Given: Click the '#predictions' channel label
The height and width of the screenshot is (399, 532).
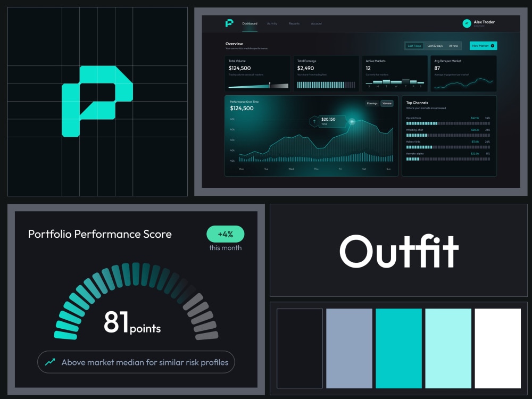Looking at the screenshot, I should [413, 118].
